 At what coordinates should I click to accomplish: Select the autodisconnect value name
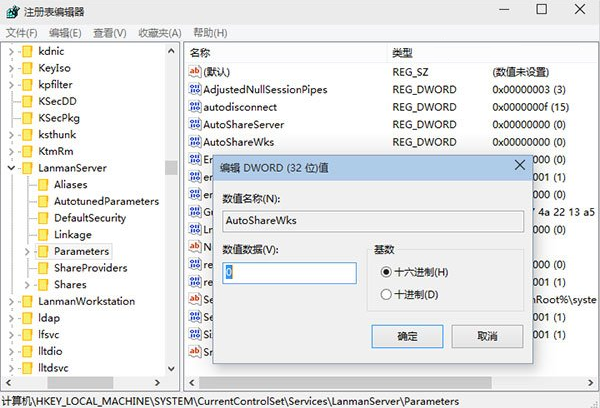point(240,107)
